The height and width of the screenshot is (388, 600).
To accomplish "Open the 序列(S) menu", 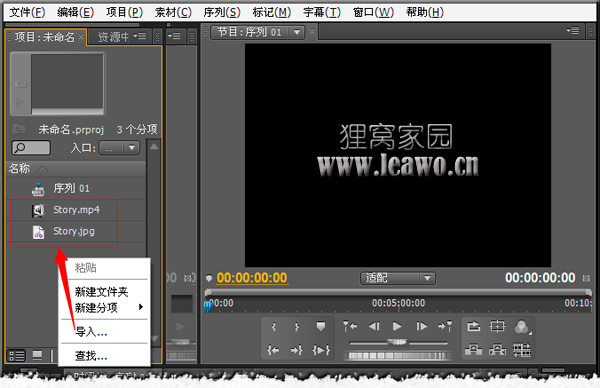I will [x=222, y=12].
